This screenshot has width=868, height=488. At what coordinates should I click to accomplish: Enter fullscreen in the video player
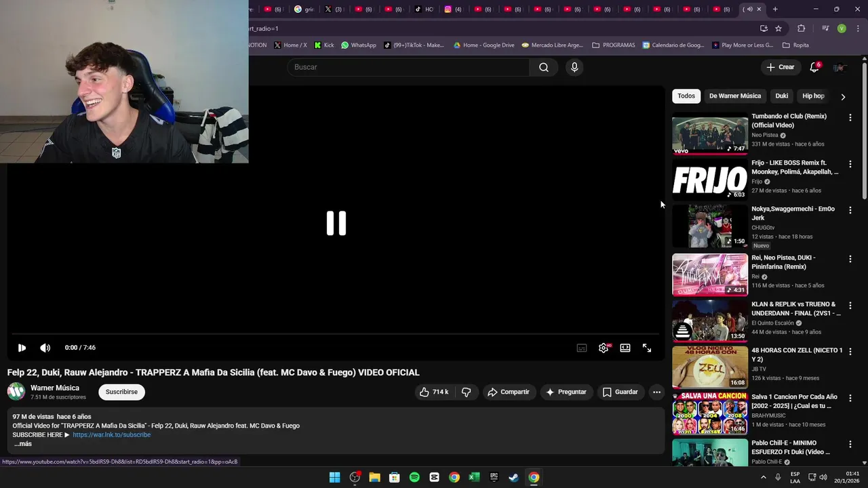[x=647, y=348]
